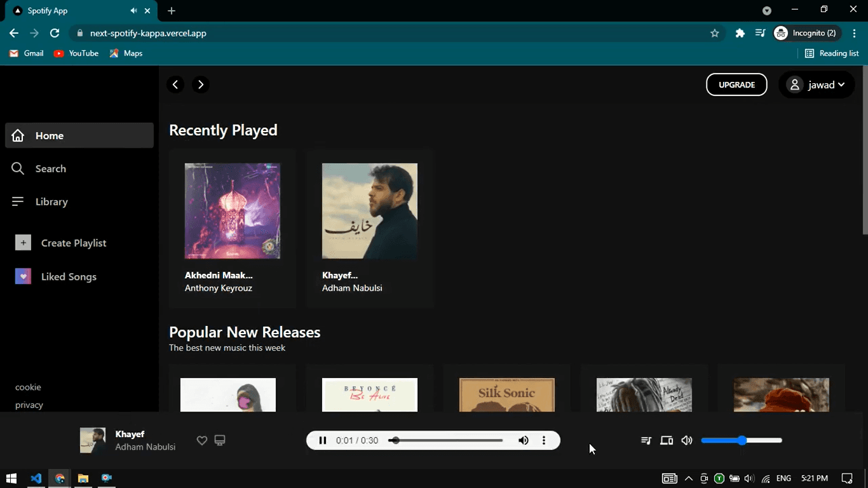Click the privacy link
The height and width of the screenshot is (488, 868).
pyautogui.click(x=29, y=405)
